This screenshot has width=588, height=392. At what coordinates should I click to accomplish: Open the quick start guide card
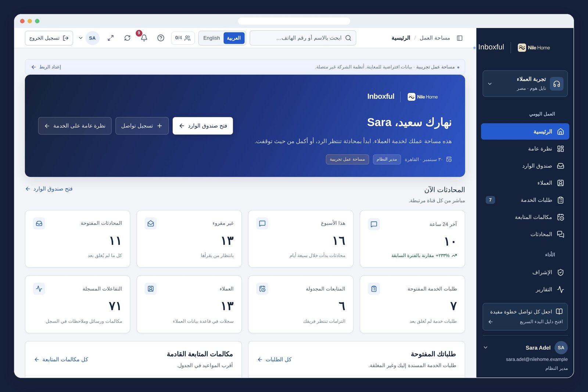[525, 317]
